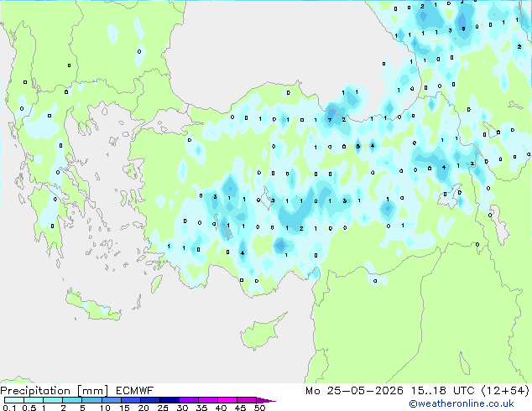
Task: Click the "0.1" legend scale label
Action: 9,408
